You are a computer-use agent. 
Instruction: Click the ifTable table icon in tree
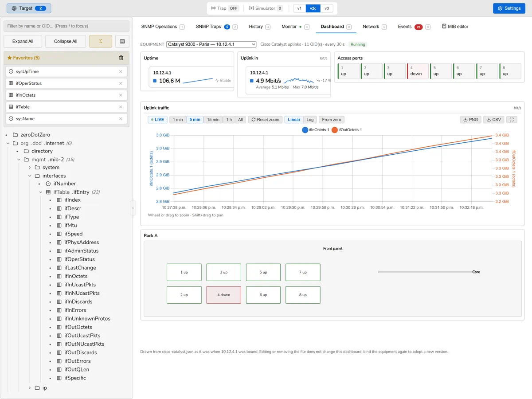point(48,192)
